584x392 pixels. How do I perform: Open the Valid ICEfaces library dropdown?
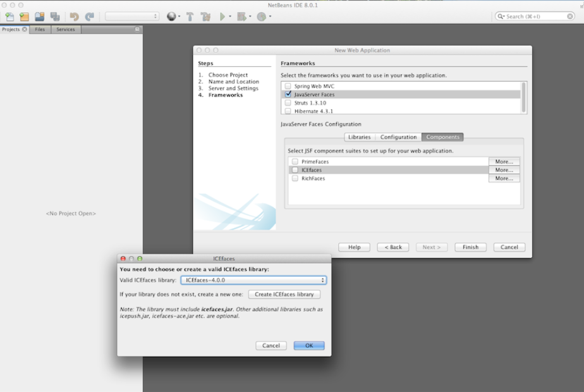[x=253, y=280]
